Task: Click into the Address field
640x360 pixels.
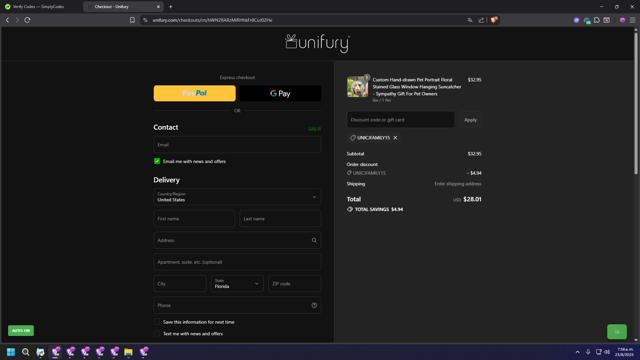Action: point(237,240)
